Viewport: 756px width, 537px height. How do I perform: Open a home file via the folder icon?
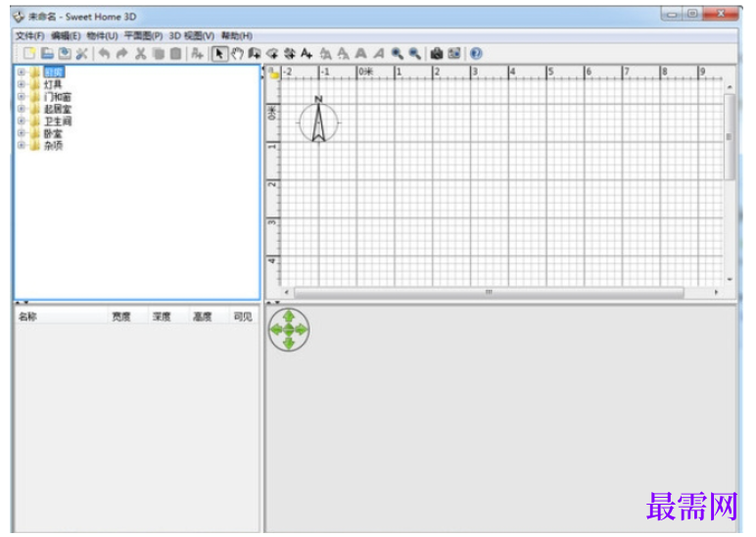[47, 54]
